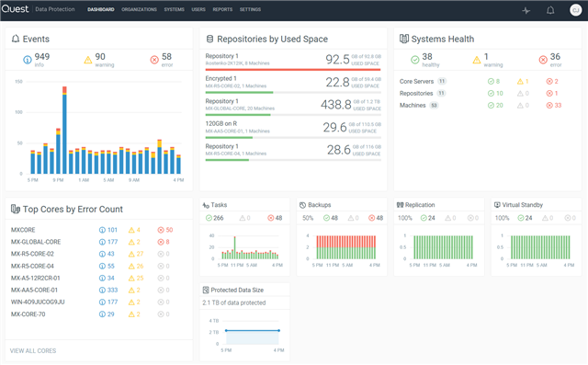Click the Tasks failed count icon
This screenshot has height=365, width=588.
pos(271,218)
